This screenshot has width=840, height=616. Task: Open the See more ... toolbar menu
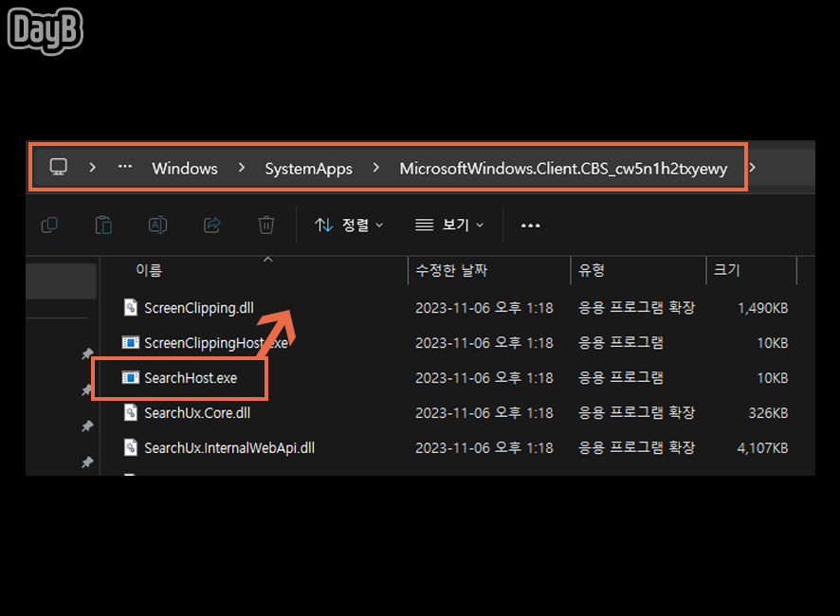coord(530,225)
